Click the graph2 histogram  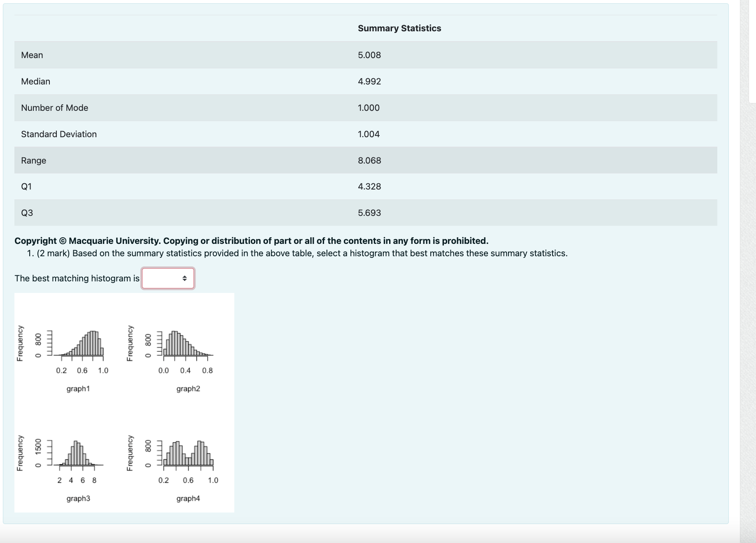(x=188, y=343)
